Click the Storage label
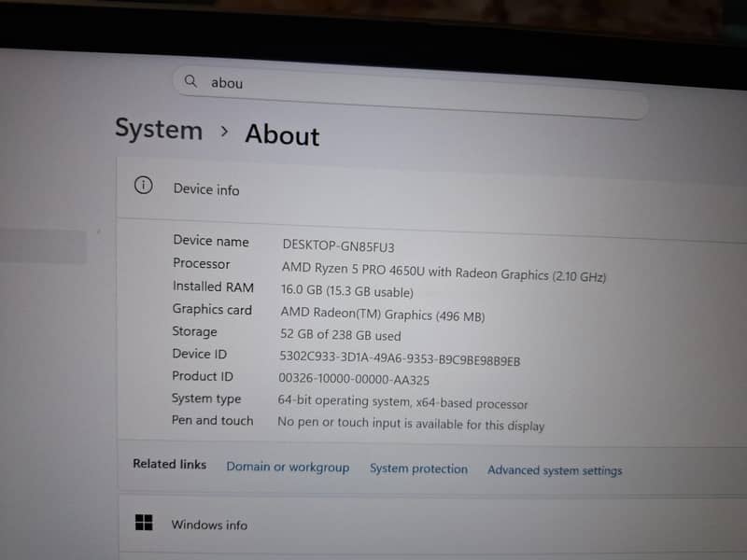Viewport: 747px width, 560px height. 194,331
